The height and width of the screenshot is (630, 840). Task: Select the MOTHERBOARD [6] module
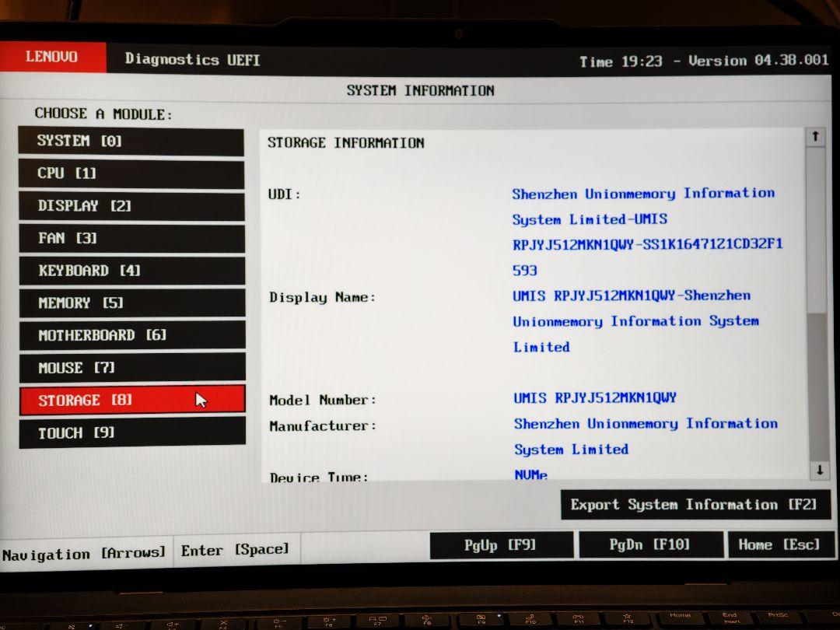point(132,335)
